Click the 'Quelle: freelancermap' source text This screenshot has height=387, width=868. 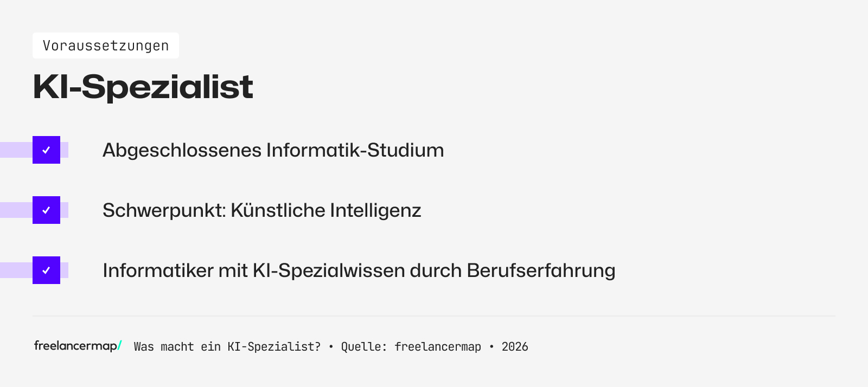411,347
